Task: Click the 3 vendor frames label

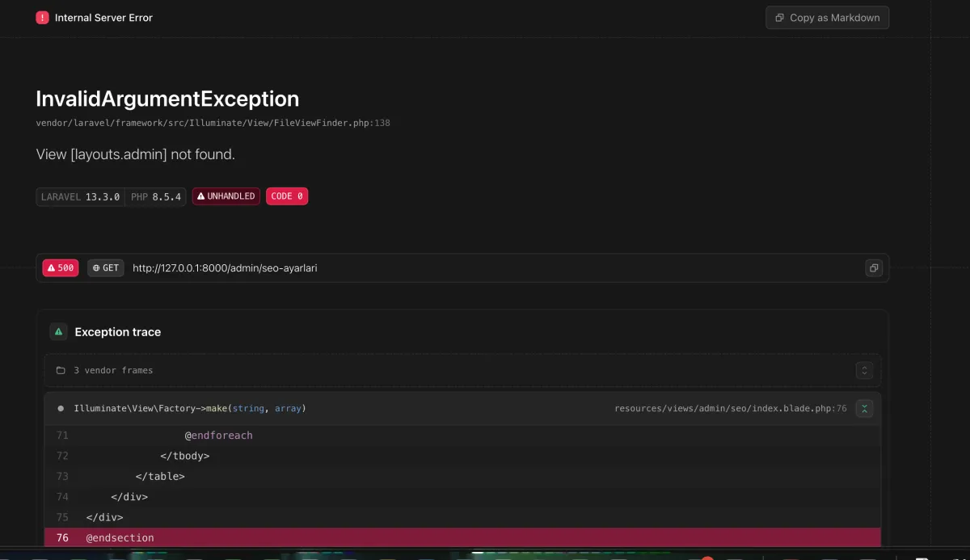Action: [113, 371]
